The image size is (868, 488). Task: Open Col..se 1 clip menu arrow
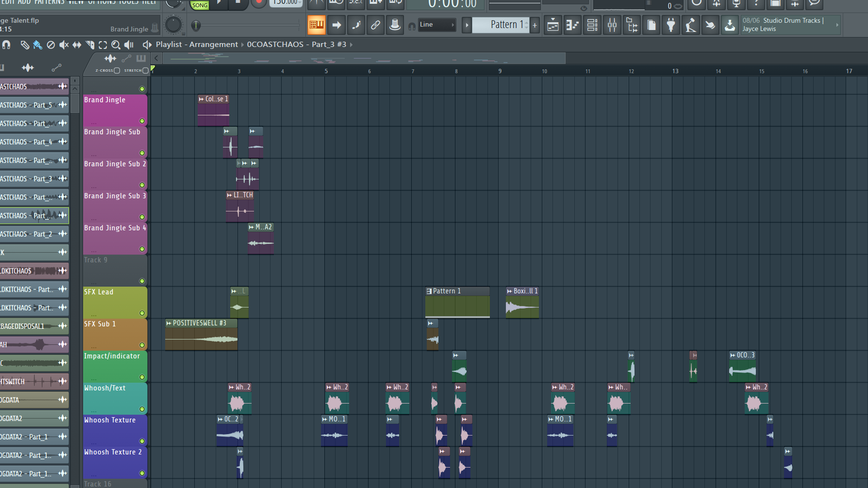pyautogui.click(x=201, y=99)
